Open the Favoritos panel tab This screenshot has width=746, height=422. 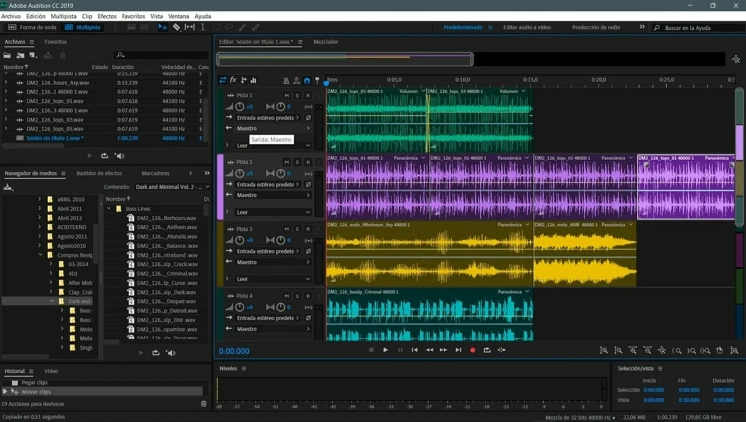tap(56, 42)
